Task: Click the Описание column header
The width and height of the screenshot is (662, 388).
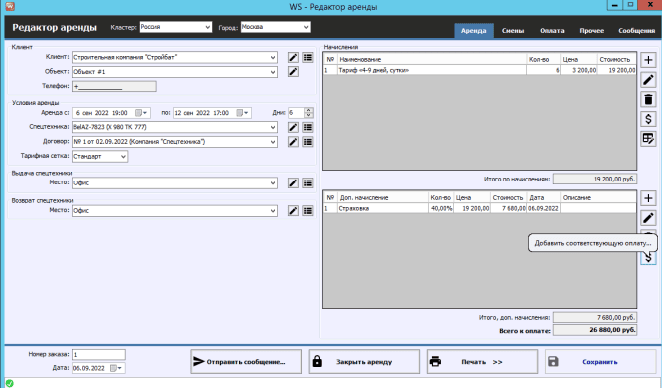Action: point(598,198)
